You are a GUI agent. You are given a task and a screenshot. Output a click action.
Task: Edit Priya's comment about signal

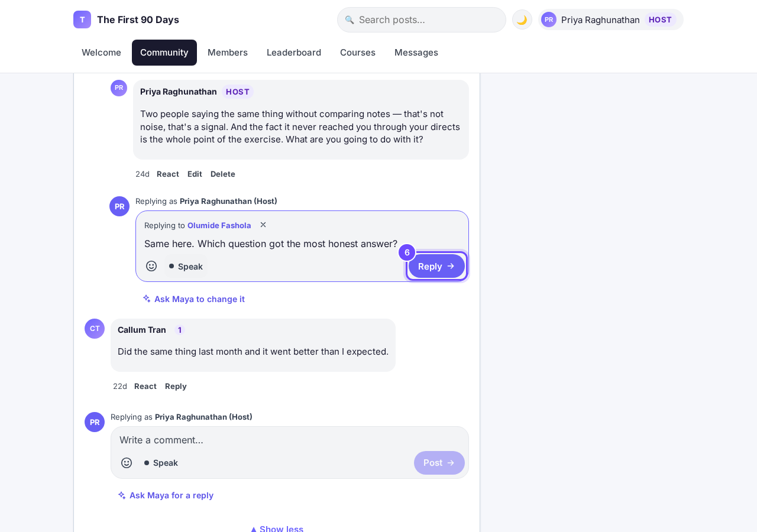[x=195, y=174]
